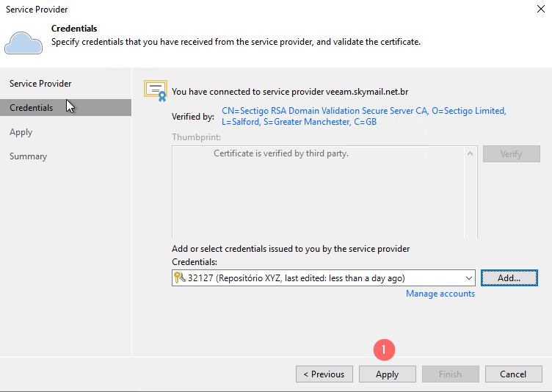Expand the Credentials dropdown arrow
This screenshot has width=552, height=392.
(468, 278)
